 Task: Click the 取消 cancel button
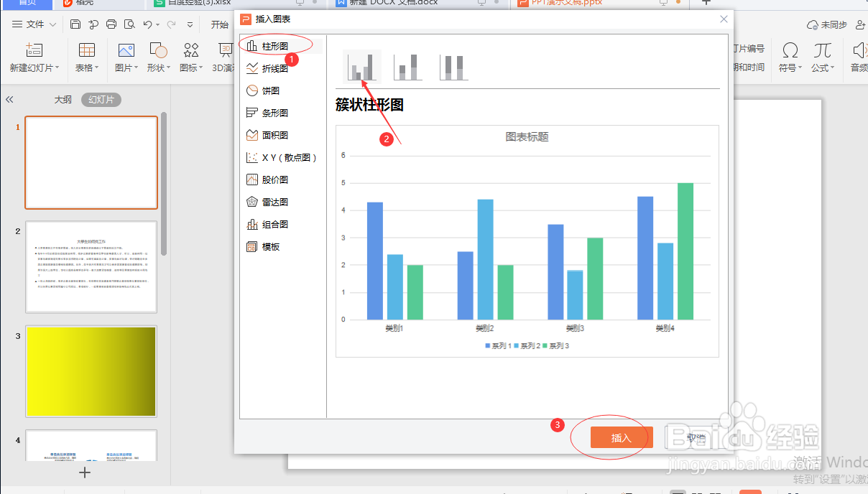tap(696, 437)
